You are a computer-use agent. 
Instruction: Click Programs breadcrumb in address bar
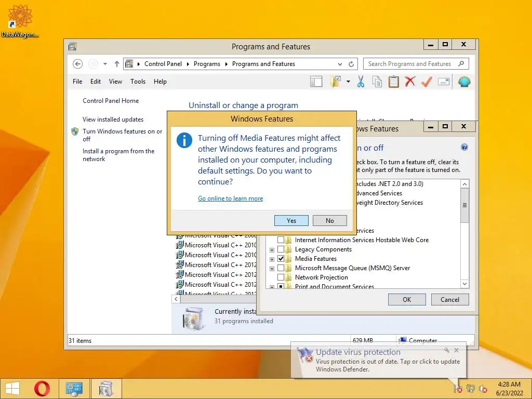tap(207, 64)
